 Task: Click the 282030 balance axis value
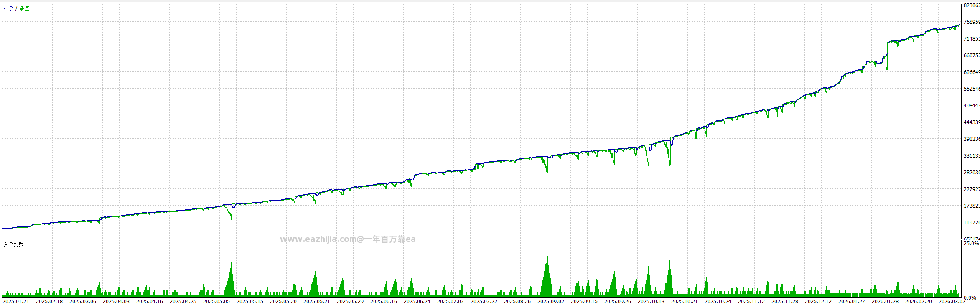[x=972, y=173]
